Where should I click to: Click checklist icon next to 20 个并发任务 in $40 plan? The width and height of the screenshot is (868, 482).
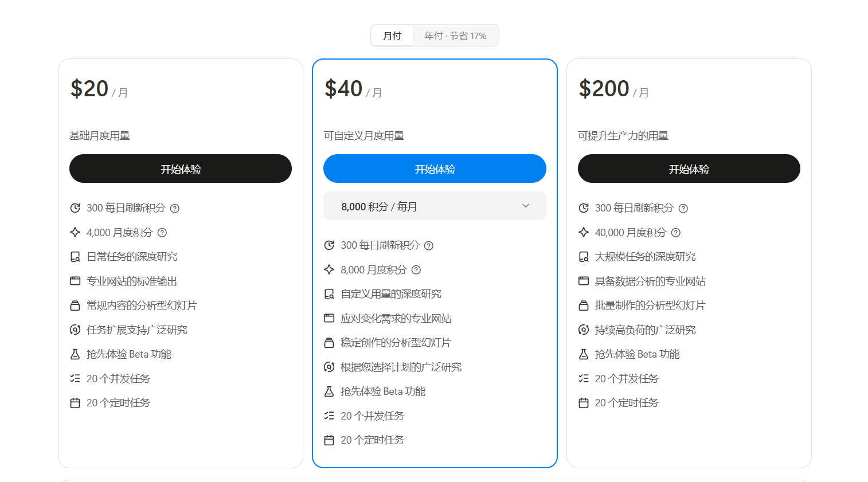click(x=329, y=416)
